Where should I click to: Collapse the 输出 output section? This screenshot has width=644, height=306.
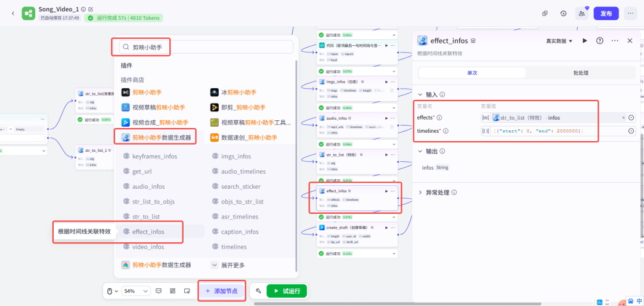[x=420, y=151]
